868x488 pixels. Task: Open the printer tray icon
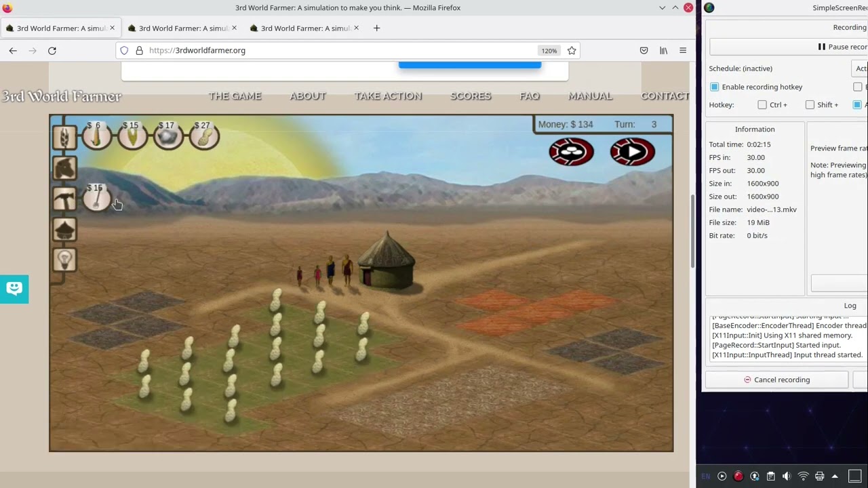pos(819,476)
